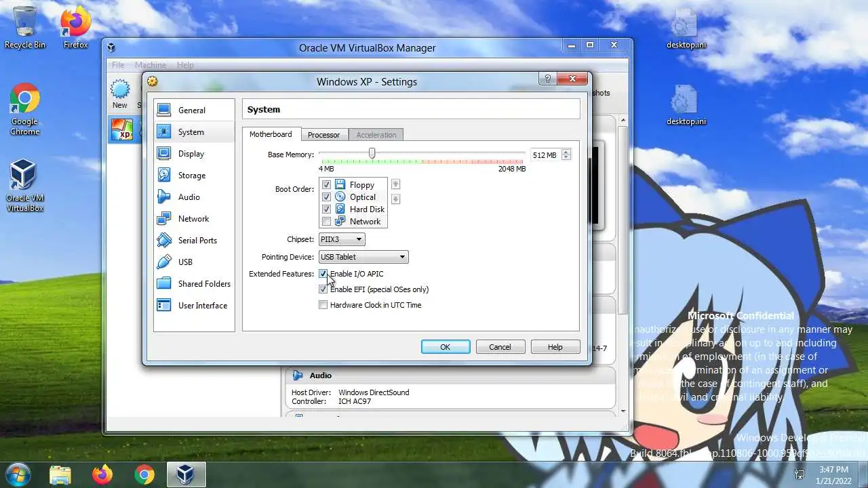Open the Storage category disk icon
The image size is (868, 488).
pos(164,175)
